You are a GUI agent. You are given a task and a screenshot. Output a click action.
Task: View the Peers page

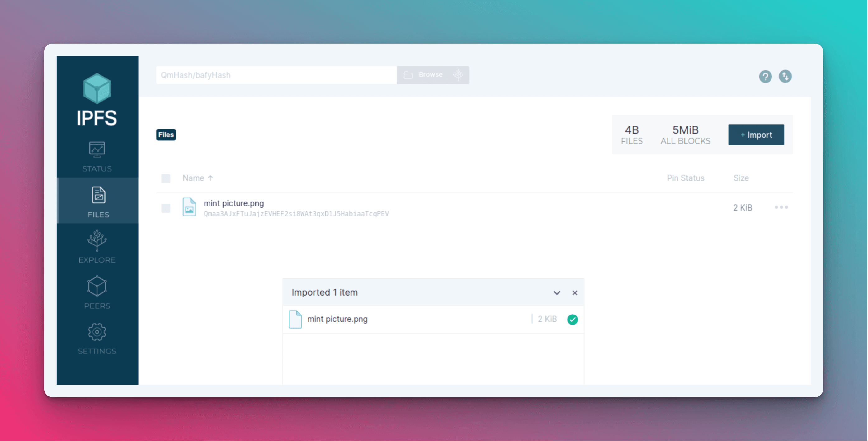[97, 292]
